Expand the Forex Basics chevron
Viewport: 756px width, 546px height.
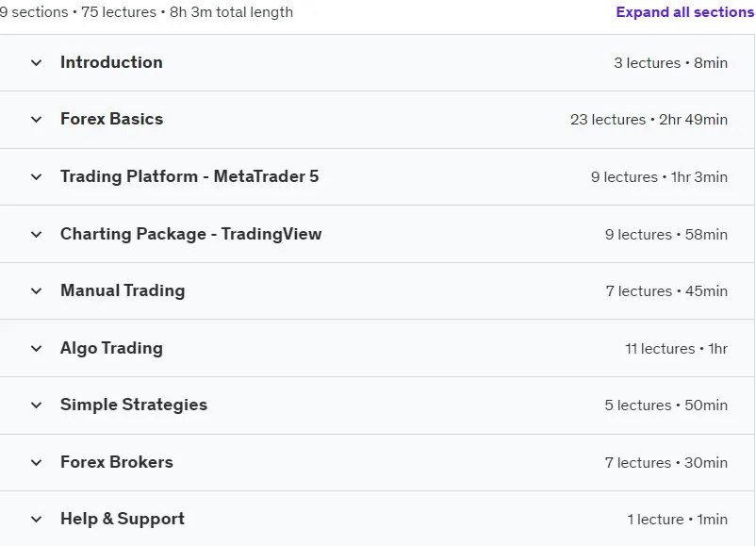[36, 119]
